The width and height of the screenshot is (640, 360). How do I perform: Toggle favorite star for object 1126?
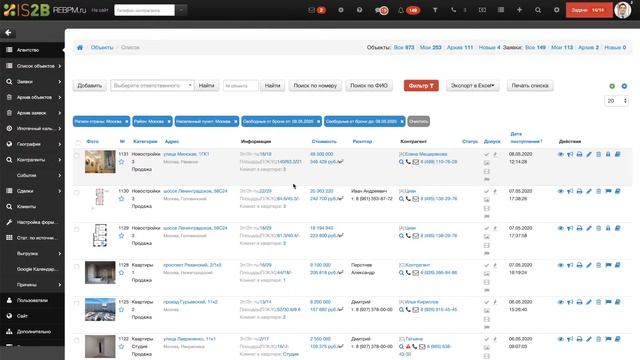pos(121,273)
